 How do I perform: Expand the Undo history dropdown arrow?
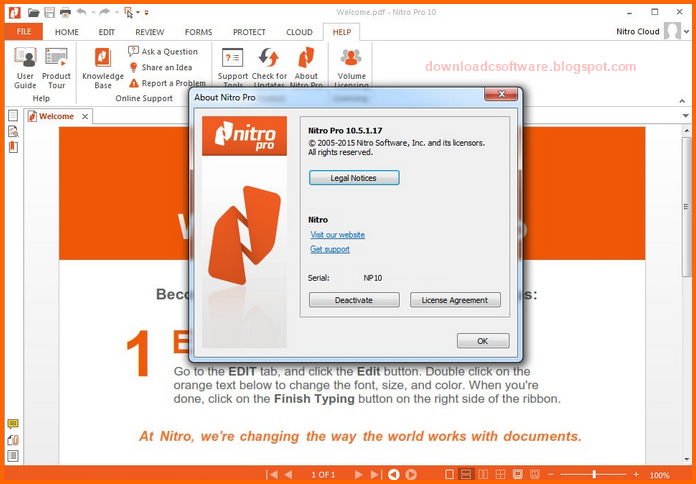(93, 12)
